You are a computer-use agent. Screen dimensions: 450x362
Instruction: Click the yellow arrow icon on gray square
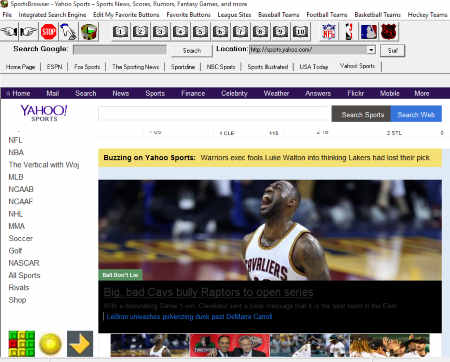tap(80, 344)
